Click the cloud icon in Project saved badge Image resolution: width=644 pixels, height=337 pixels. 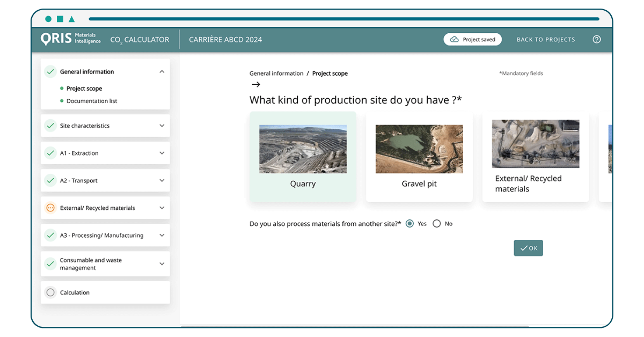[x=455, y=40]
